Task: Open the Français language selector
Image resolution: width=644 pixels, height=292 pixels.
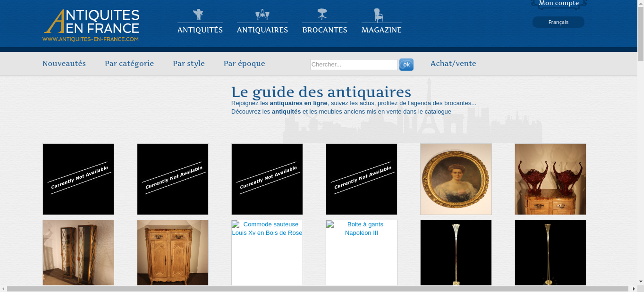Action: [558, 22]
